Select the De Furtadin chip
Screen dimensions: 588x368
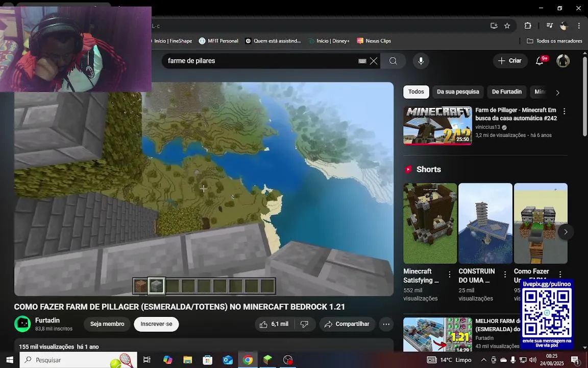tap(507, 92)
